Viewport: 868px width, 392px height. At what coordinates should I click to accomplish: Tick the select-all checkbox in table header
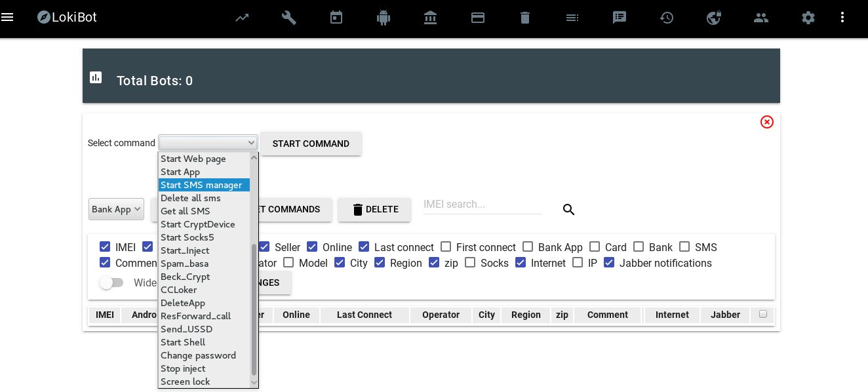pos(762,315)
